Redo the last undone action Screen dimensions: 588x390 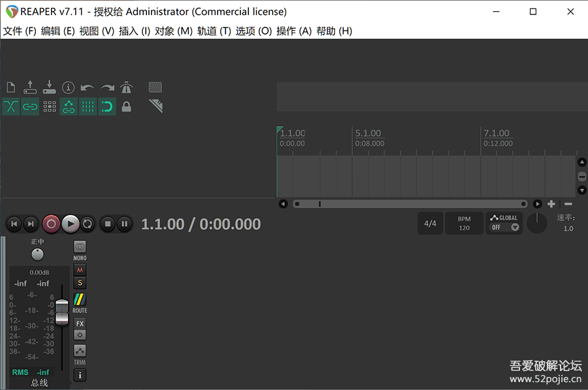point(108,88)
